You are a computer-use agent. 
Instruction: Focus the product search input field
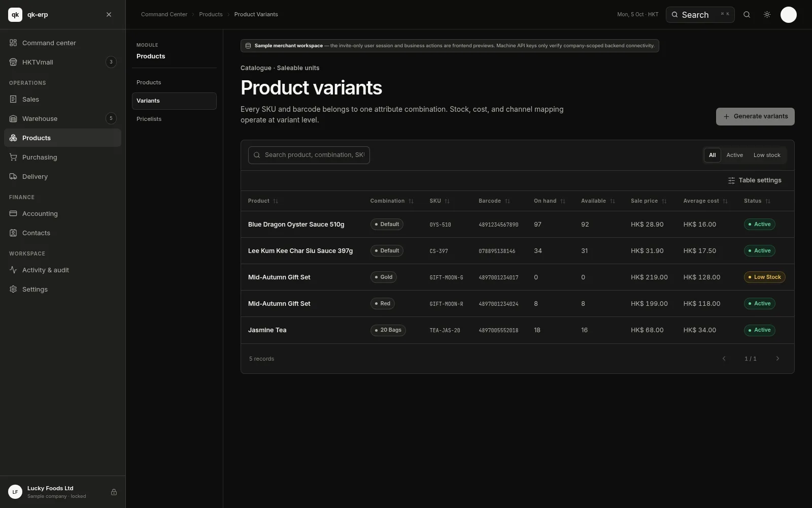(309, 155)
